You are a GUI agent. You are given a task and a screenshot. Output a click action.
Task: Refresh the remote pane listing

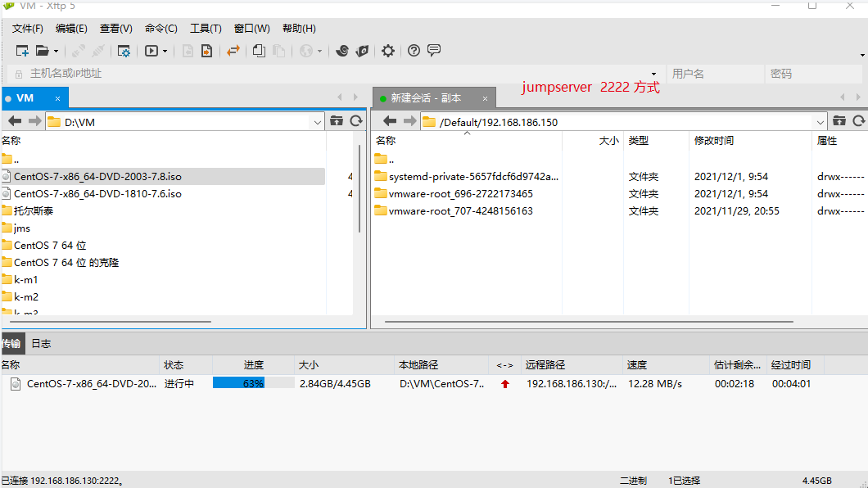859,120
